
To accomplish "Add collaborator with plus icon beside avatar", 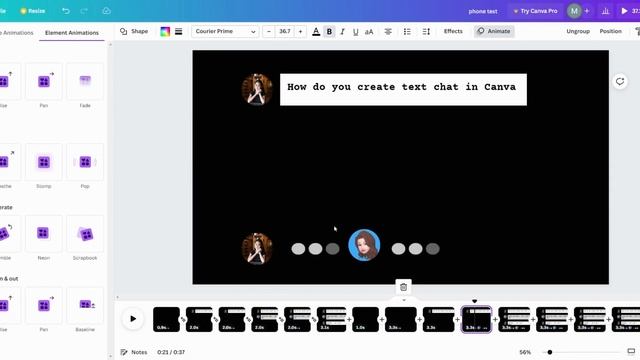I will (x=587, y=11).
